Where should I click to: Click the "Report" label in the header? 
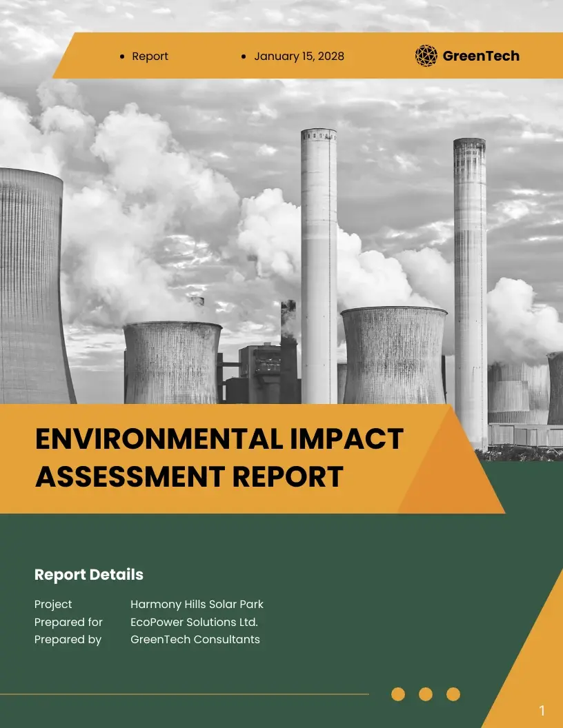tap(150, 56)
